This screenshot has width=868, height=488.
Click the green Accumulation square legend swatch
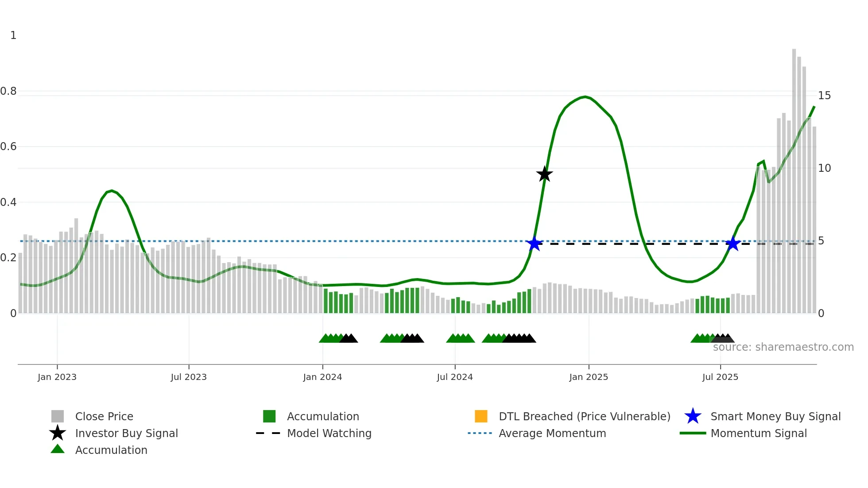(x=269, y=416)
